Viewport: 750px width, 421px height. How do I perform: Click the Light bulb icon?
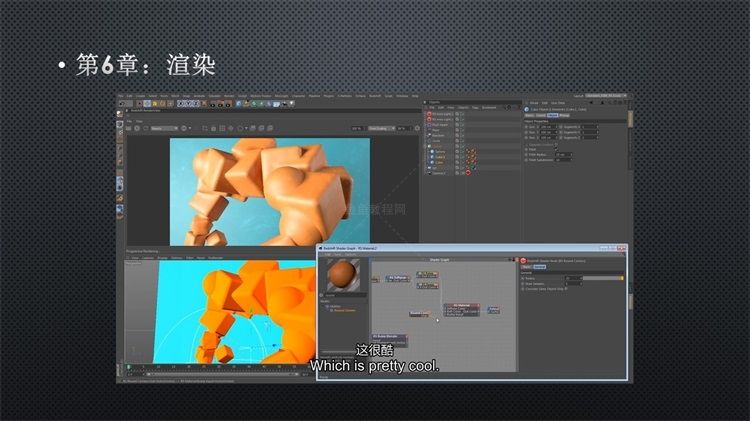coord(291,104)
